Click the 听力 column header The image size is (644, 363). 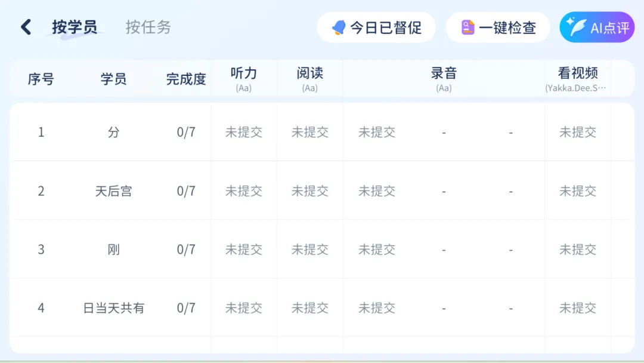243,74
